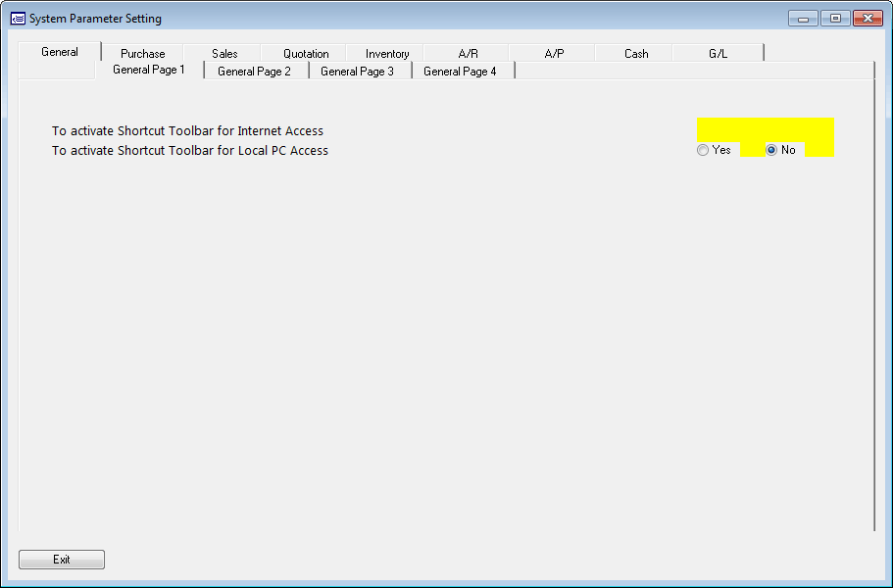Switch to General Page 2
Image resolution: width=893 pixels, height=588 pixels.
pos(254,72)
